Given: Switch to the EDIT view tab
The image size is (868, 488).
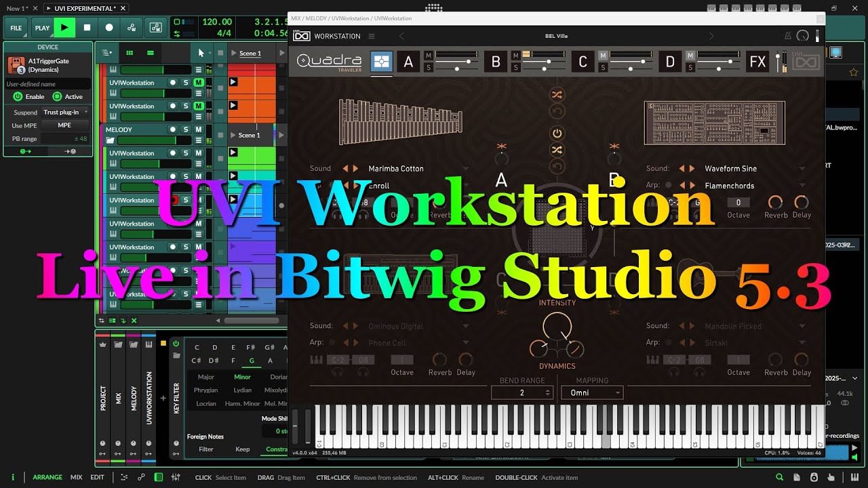Looking at the screenshot, I should (97, 477).
